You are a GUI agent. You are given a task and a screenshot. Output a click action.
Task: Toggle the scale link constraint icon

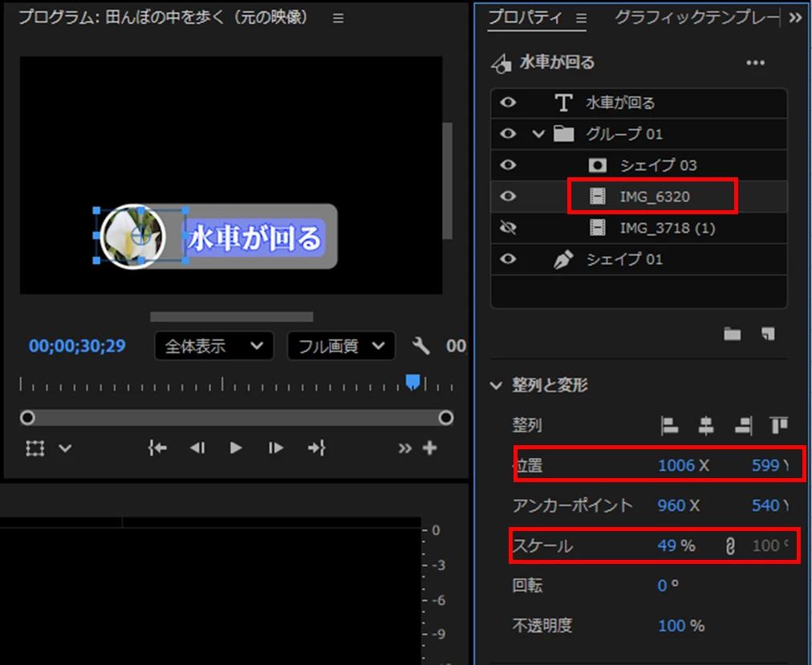click(x=730, y=546)
